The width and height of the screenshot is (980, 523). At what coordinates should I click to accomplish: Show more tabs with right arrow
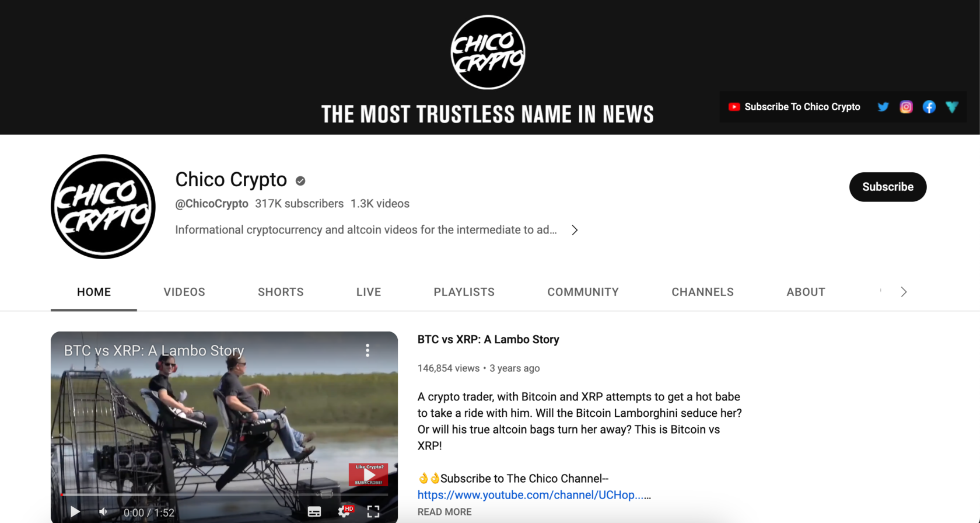[904, 292]
